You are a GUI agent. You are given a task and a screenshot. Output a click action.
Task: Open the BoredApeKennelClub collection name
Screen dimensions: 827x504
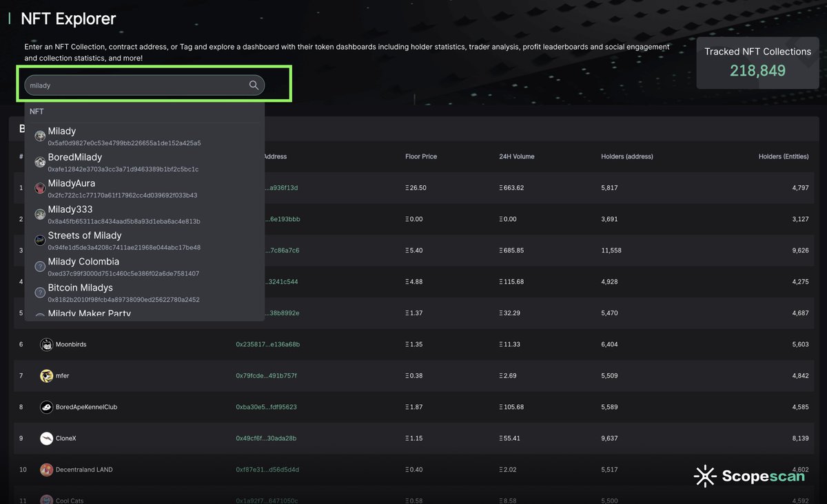coord(87,407)
